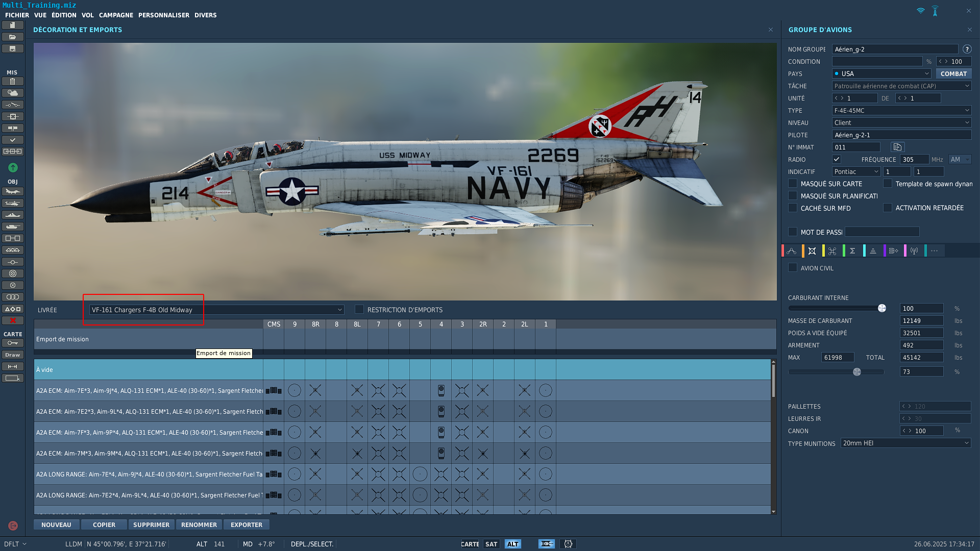Open the PERSONNALISER menu
Viewport: 980px width, 551px height.
(164, 15)
